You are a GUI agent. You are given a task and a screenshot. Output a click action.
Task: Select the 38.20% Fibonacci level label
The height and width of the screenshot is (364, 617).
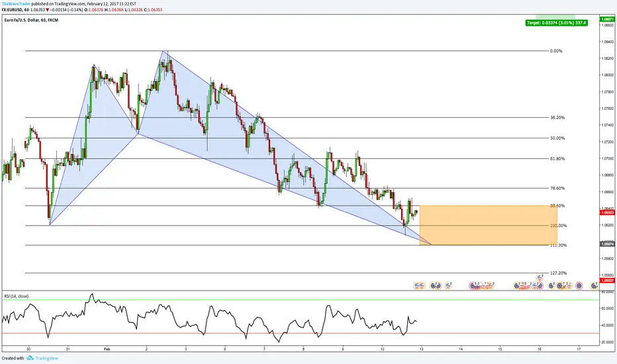pyautogui.click(x=557, y=117)
